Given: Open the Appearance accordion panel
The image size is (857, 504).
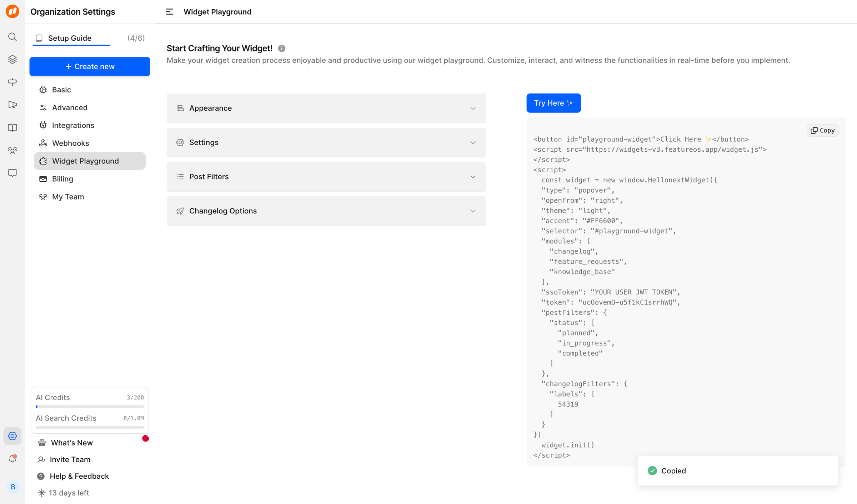Looking at the screenshot, I should [326, 108].
